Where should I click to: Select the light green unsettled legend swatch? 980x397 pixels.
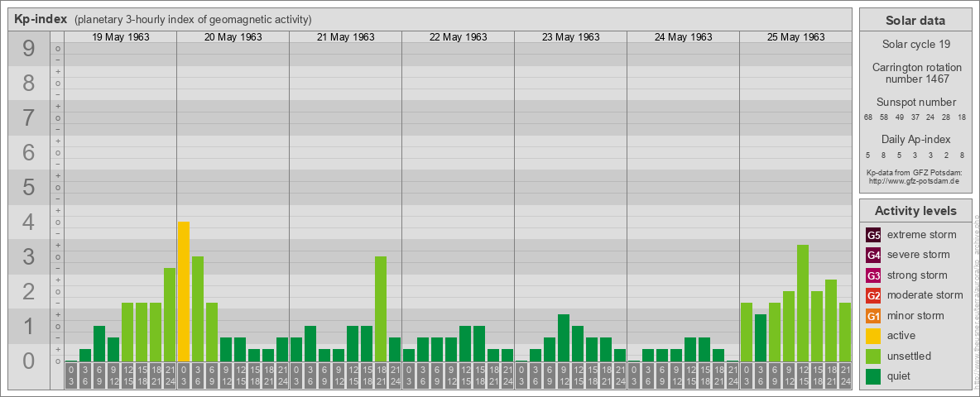(873, 356)
